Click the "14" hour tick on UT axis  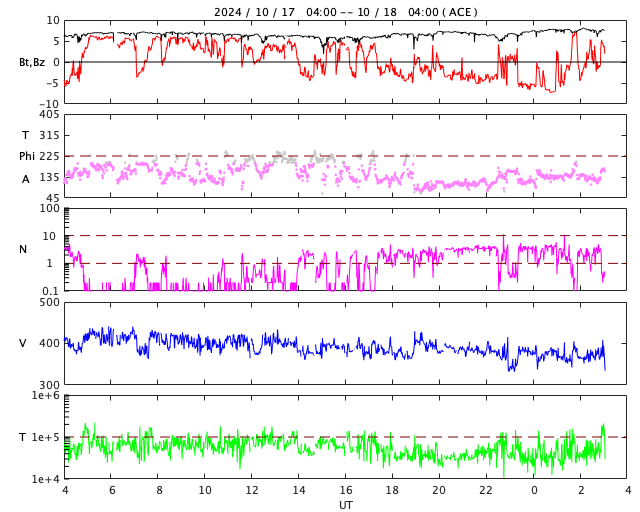[299, 490]
